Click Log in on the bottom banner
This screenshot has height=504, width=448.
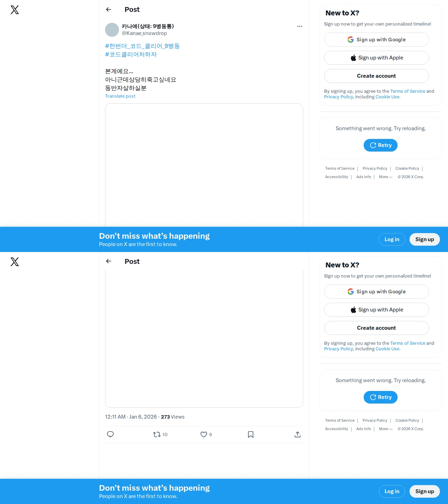[392, 491]
